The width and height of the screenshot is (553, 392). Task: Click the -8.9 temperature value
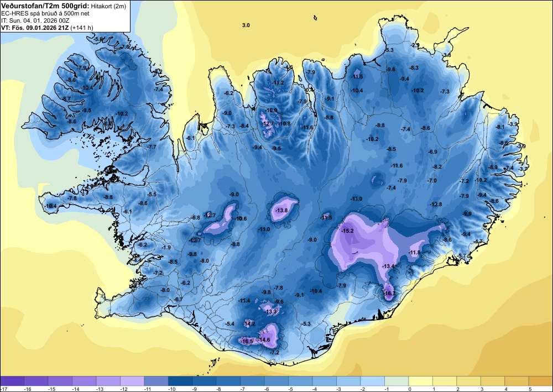coord(493,167)
